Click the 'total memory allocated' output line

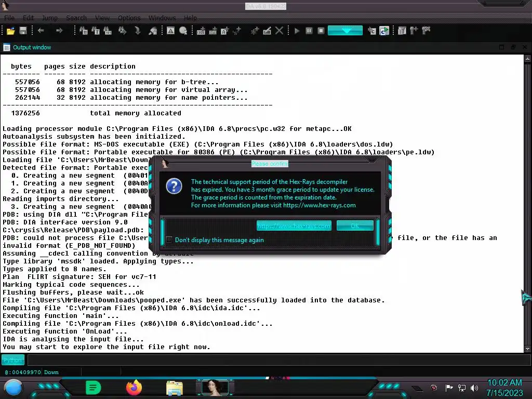click(136, 113)
